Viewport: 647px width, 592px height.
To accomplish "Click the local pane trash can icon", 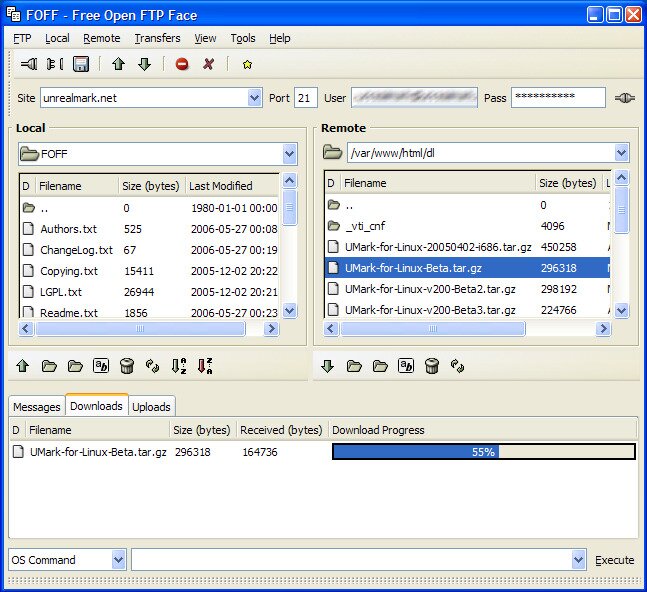I will pos(127,366).
